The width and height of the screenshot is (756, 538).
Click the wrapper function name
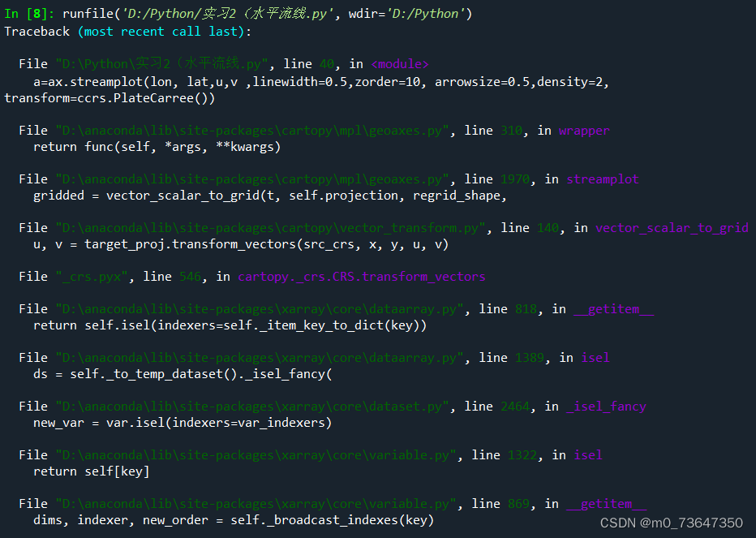584,130
